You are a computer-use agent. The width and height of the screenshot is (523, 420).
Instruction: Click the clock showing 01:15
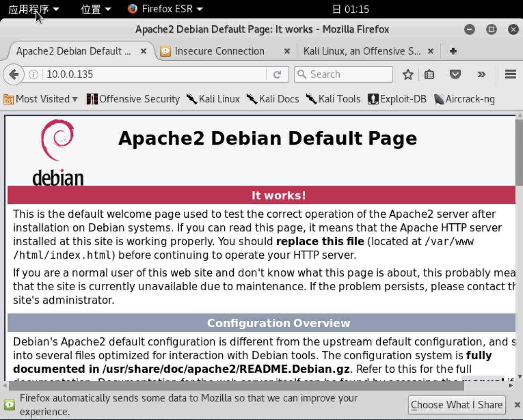click(x=351, y=9)
